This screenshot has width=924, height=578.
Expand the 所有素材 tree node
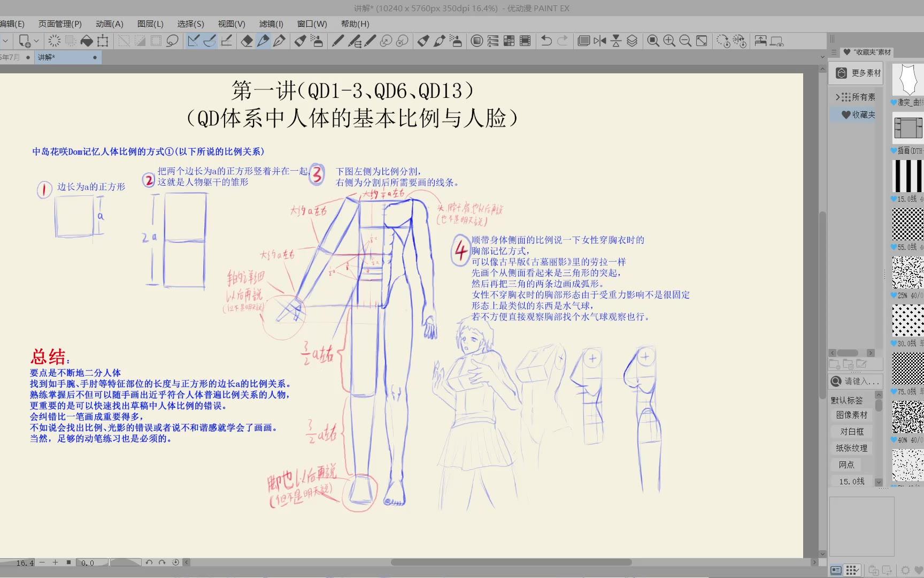pyautogui.click(x=837, y=97)
